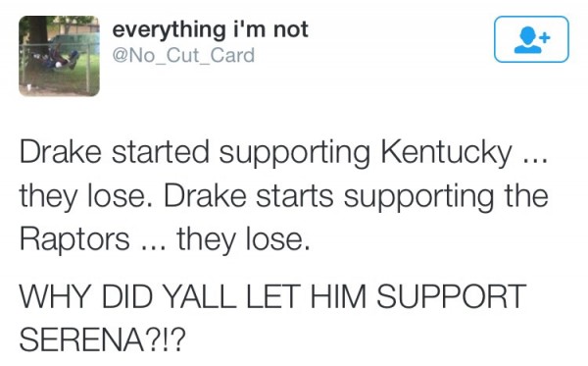Click the @No_Cut_Card handle
Image resolution: width=588 pixels, height=366 pixels.
(x=183, y=56)
